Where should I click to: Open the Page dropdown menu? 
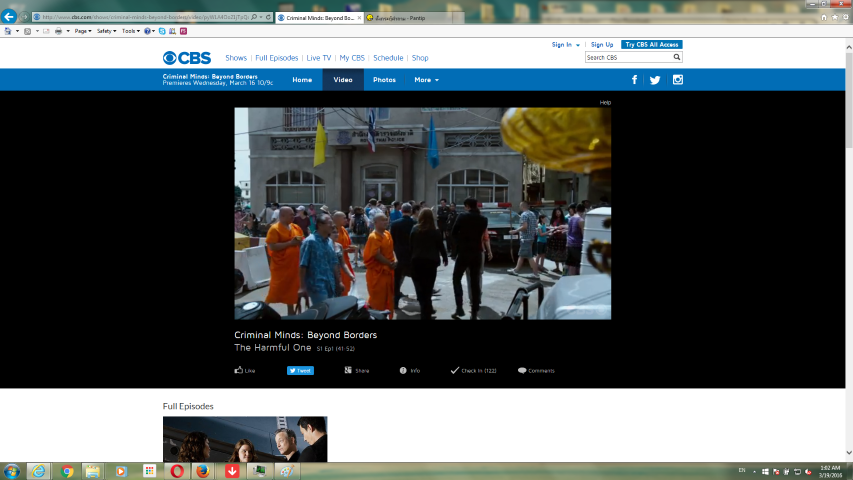(83, 31)
